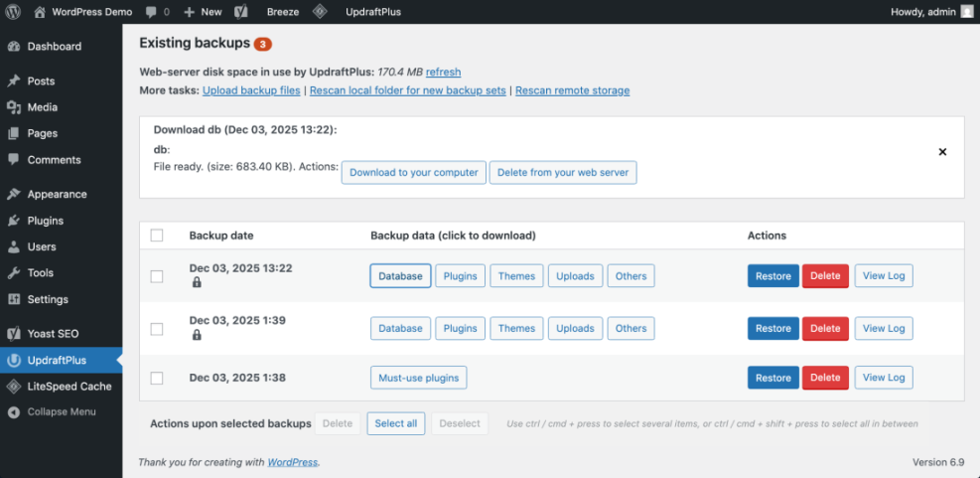
Task: Click the Pages icon in sidebar
Action: click(x=14, y=133)
